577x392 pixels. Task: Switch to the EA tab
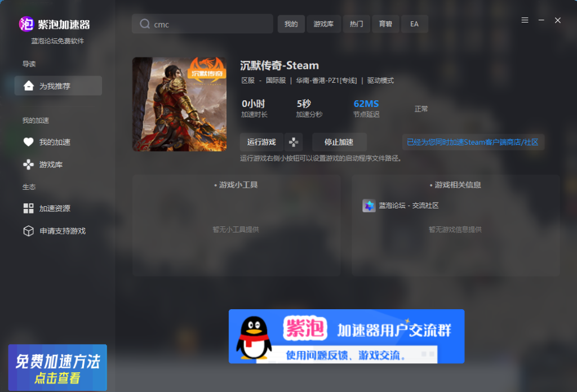(x=414, y=24)
